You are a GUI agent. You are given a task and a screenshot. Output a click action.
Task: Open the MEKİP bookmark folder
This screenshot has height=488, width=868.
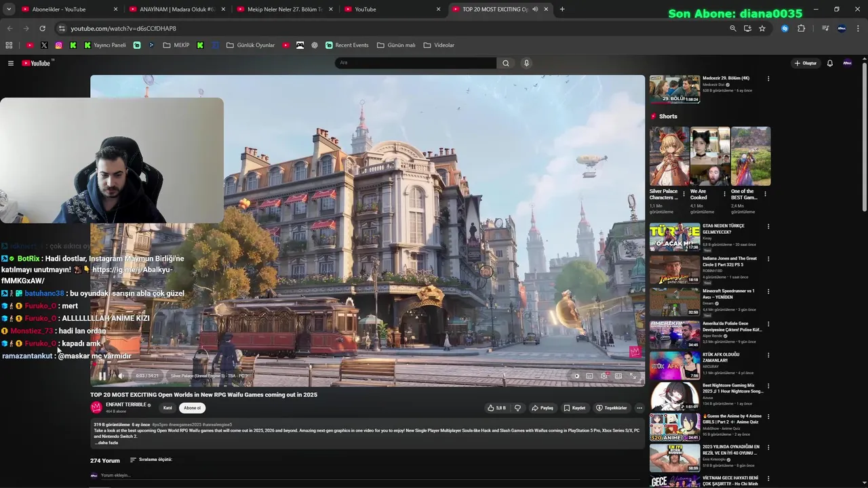click(176, 45)
